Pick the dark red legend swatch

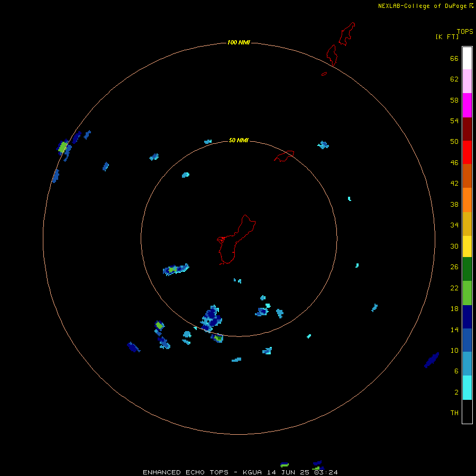pyautogui.click(x=467, y=129)
